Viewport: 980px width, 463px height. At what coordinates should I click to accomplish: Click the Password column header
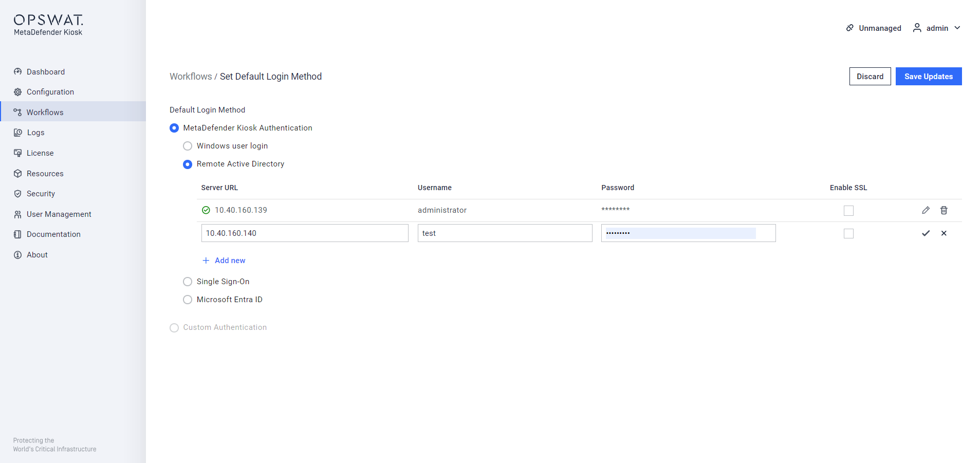tap(618, 188)
